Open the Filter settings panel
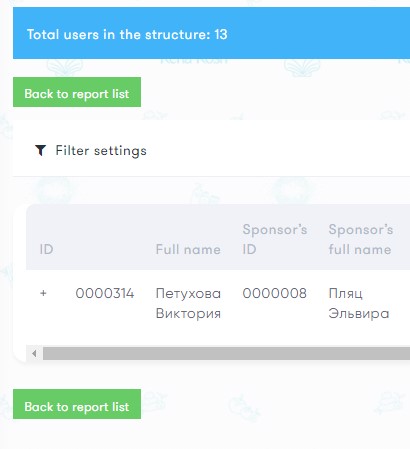410x449 pixels. coord(91,151)
